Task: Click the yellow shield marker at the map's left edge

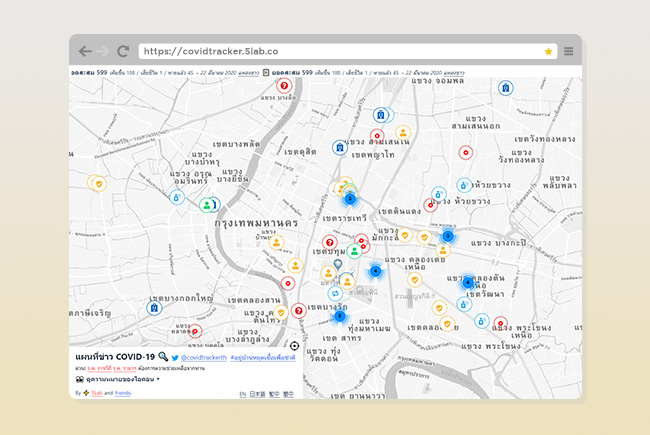Action: [97, 183]
